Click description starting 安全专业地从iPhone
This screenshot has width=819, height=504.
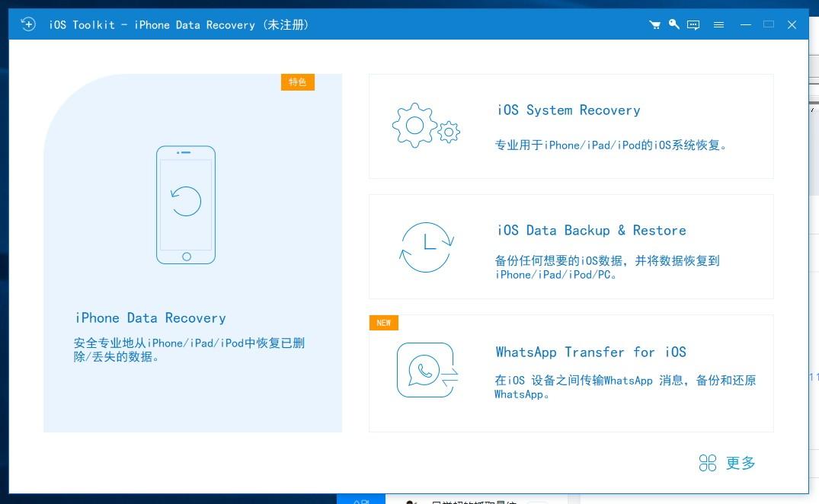[189, 349]
